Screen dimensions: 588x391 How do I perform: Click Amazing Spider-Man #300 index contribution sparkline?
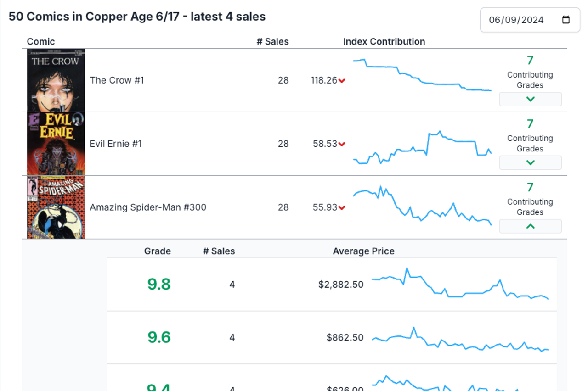click(422, 206)
